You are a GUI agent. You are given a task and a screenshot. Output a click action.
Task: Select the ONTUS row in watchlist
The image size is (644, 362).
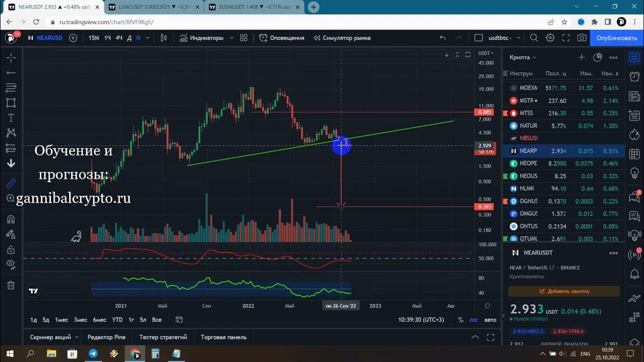tap(564, 226)
